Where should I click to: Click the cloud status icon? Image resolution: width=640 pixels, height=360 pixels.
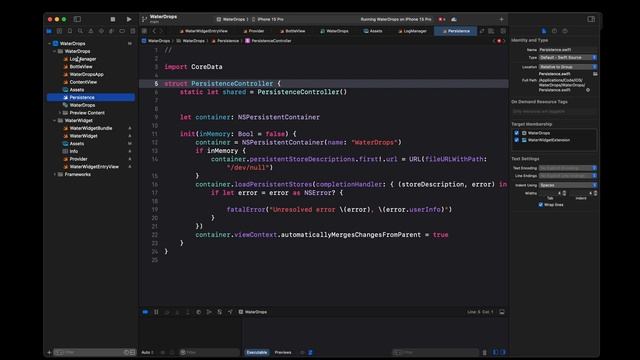click(454, 19)
